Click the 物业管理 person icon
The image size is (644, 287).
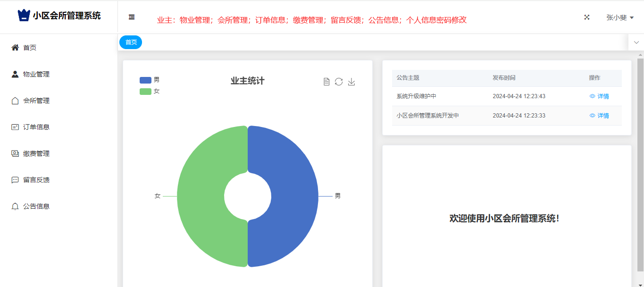[15, 74]
